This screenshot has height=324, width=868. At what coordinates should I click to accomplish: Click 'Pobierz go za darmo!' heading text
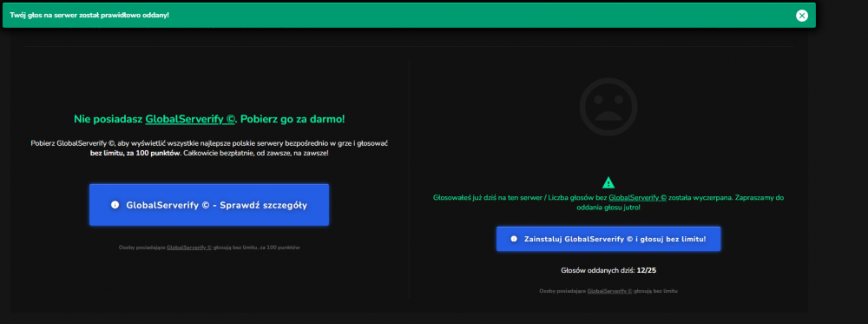[x=292, y=119]
